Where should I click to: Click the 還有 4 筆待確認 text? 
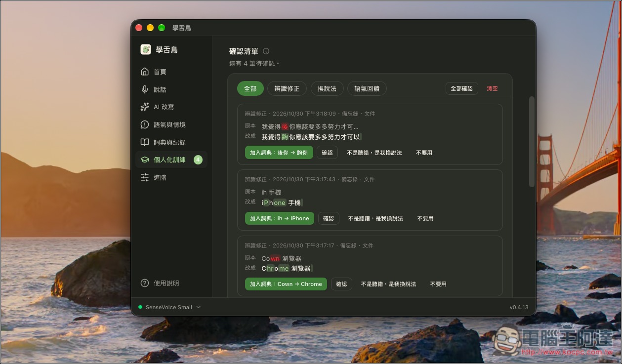pos(255,63)
